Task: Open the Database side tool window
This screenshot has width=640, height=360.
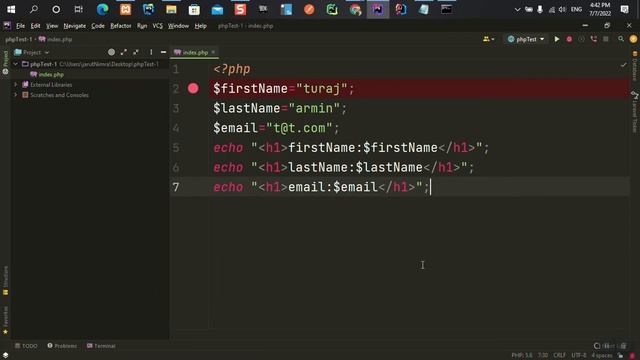Action: (635, 66)
